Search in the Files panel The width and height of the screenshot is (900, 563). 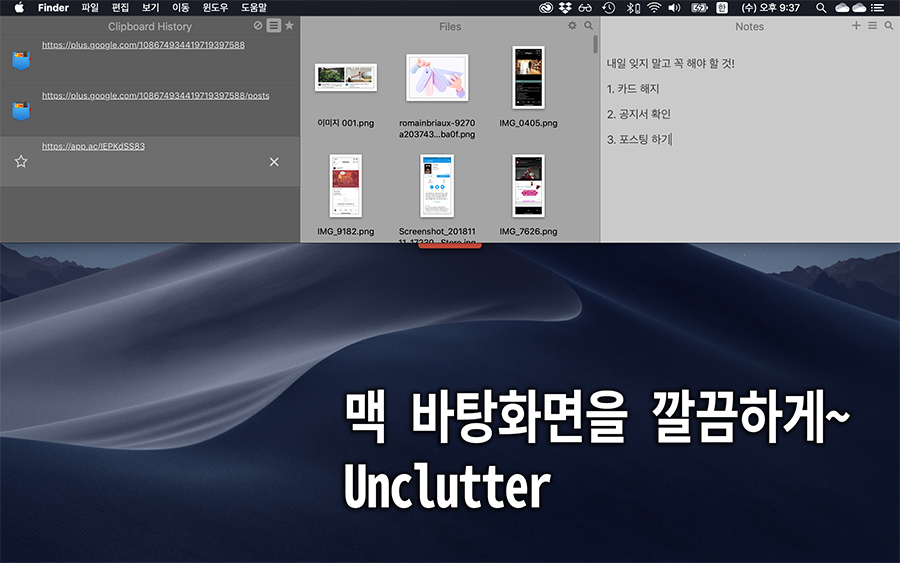pyautogui.click(x=588, y=25)
